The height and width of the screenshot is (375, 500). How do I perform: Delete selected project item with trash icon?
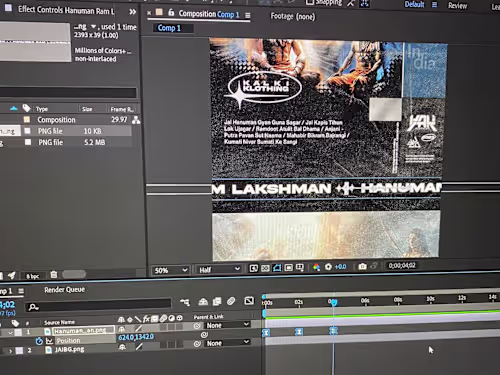tap(54, 275)
